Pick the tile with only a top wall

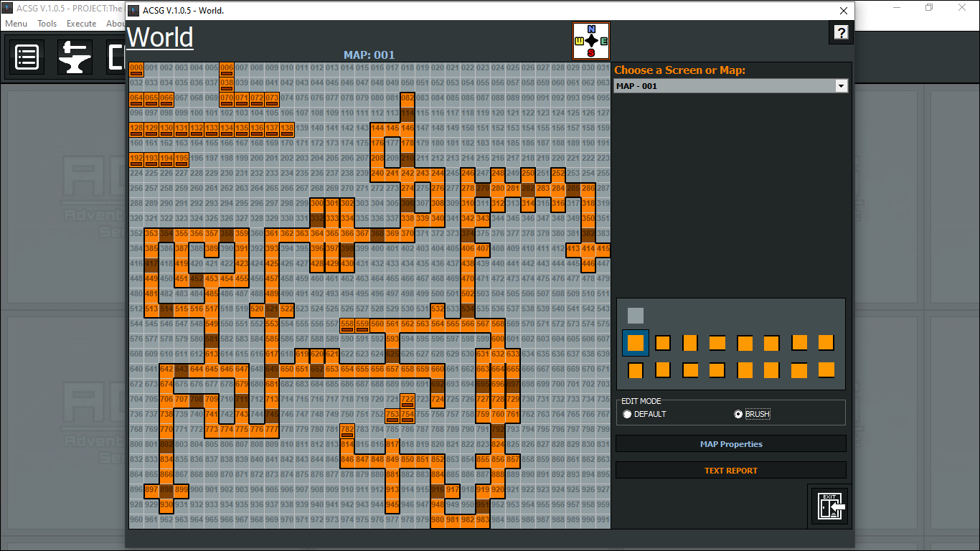[x=799, y=370]
